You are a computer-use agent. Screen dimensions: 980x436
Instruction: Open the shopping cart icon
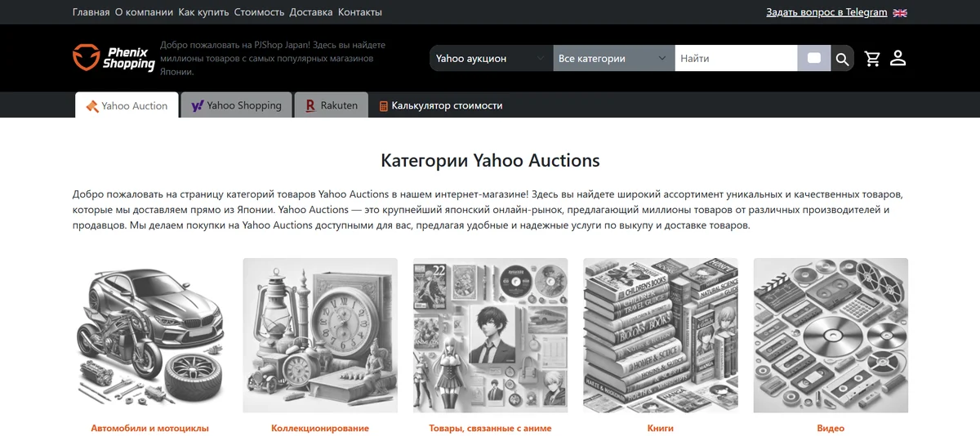872,59
